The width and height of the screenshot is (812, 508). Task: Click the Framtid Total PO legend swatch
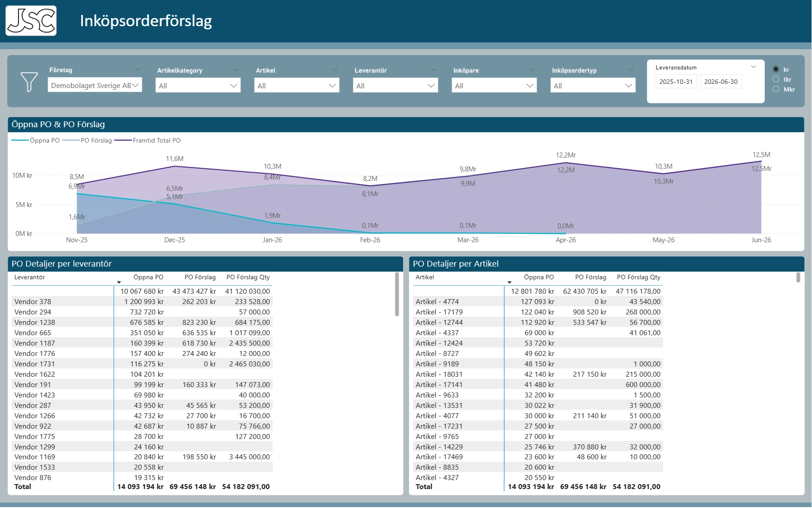[x=123, y=141]
